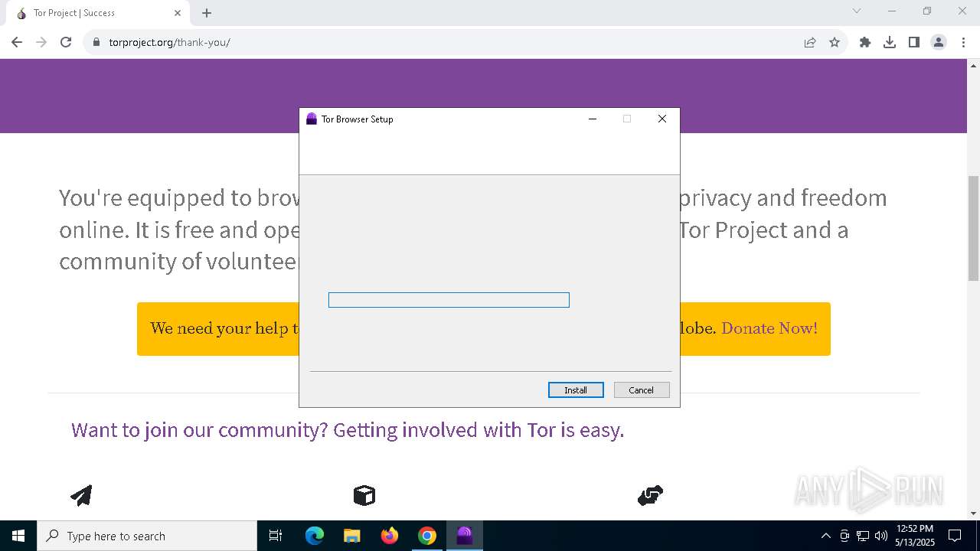Open Chrome three-dot menu
Image resolution: width=980 pixels, height=551 pixels.
(963, 42)
